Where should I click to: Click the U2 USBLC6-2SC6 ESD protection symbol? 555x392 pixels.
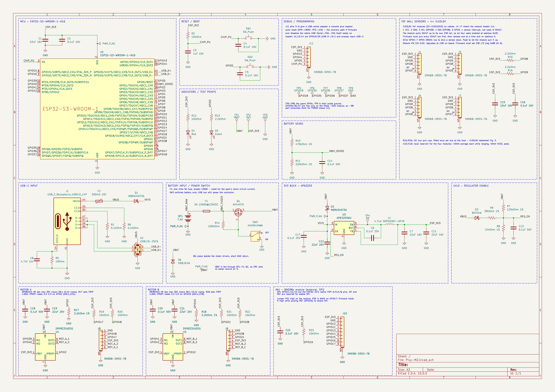click(x=138, y=250)
